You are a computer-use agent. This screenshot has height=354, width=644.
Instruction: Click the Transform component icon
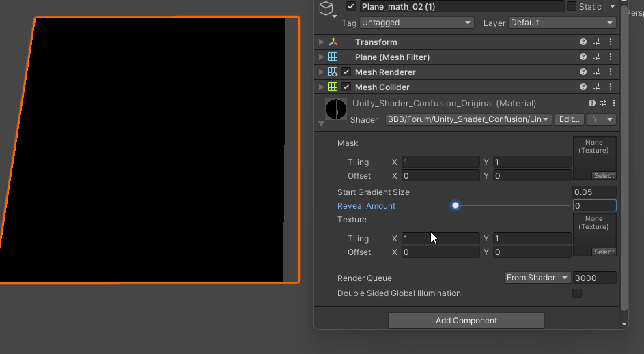tap(333, 42)
